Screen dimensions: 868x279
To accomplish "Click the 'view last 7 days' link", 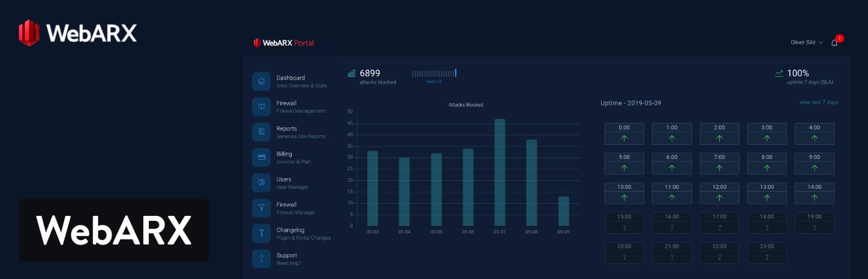I will coord(818,103).
